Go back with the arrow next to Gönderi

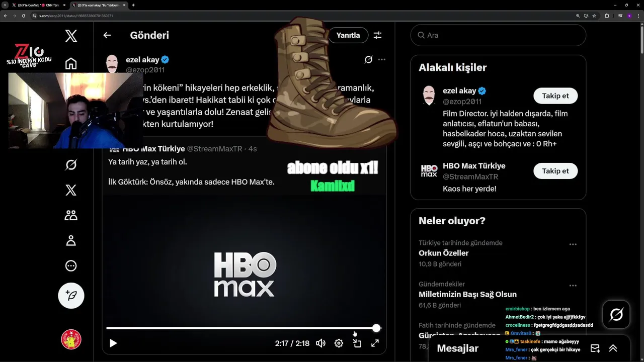coord(107,35)
